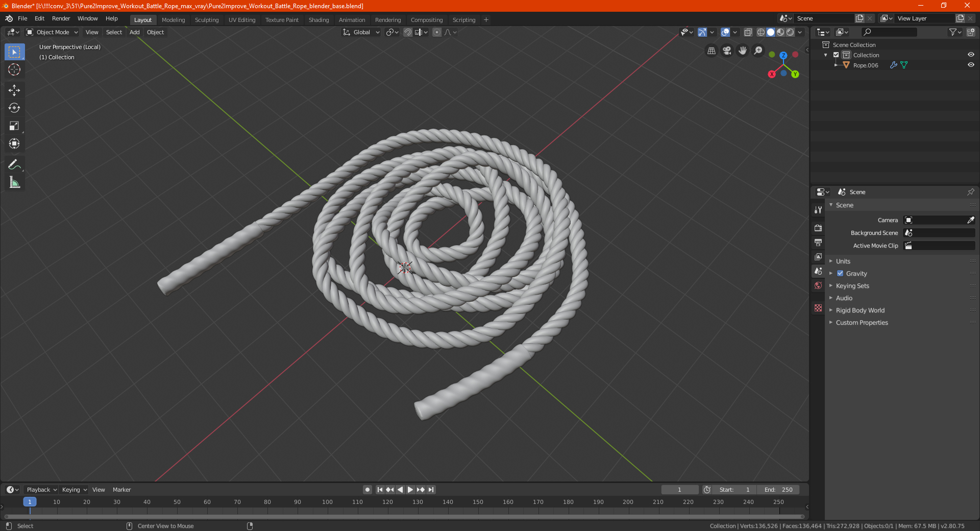Image resolution: width=980 pixels, height=531 pixels.
Task: Select the Annotate tool
Action: click(14, 164)
